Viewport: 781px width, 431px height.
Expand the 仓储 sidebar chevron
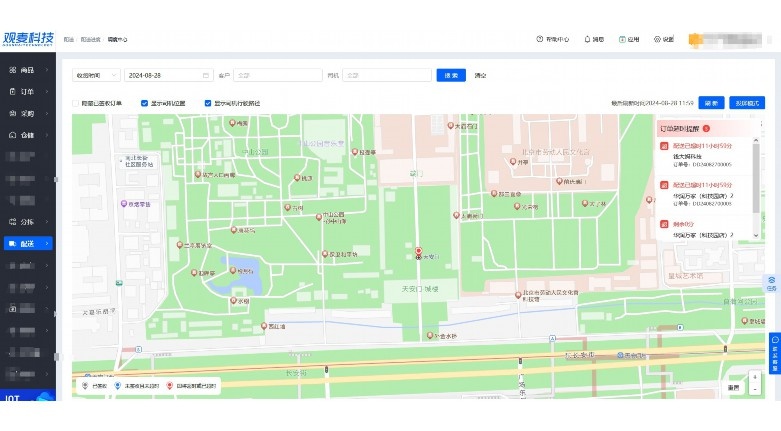pos(47,135)
